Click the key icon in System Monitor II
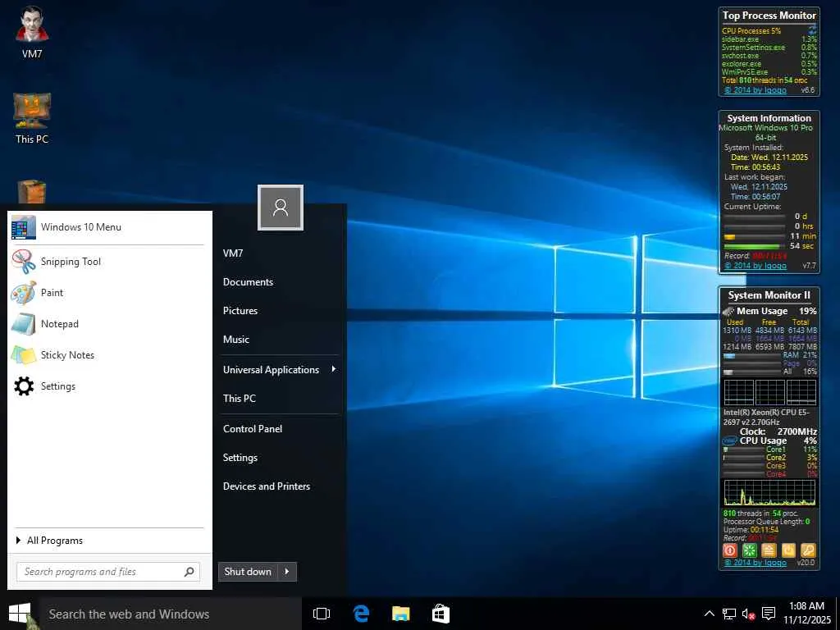Screen dimensions: 840x630 pyautogui.click(x=807, y=550)
